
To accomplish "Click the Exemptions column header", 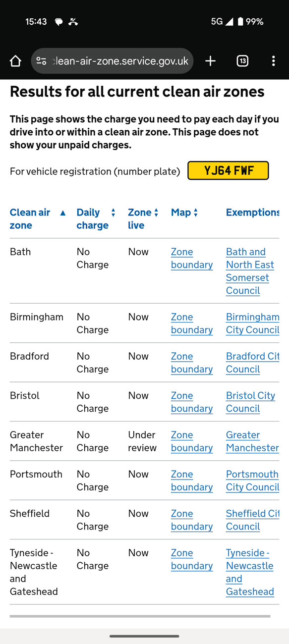I will (x=253, y=213).
